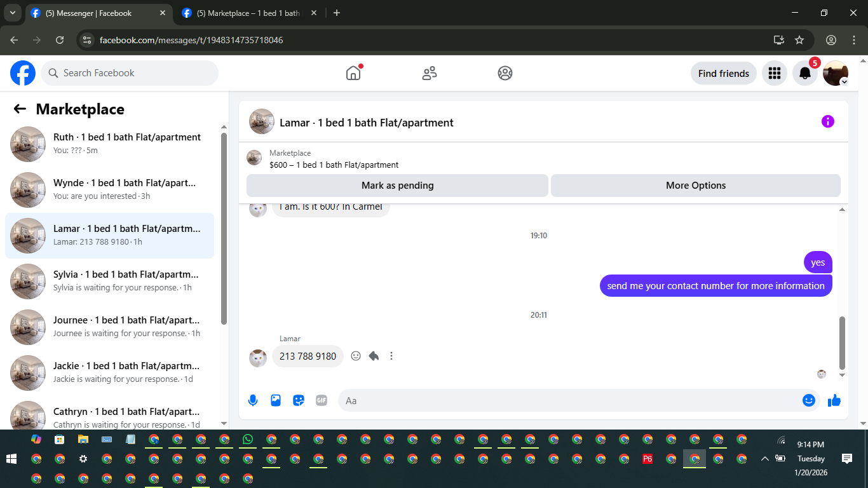This screenshot has height=488, width=868.
Task: Open the sticker picker icon
Action: point(299,400)
